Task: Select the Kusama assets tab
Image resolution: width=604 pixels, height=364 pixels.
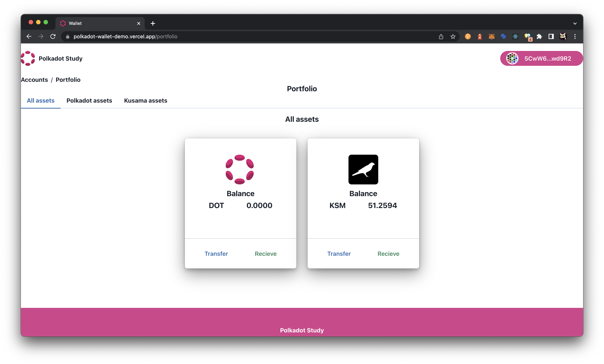Action: point(145,101)
